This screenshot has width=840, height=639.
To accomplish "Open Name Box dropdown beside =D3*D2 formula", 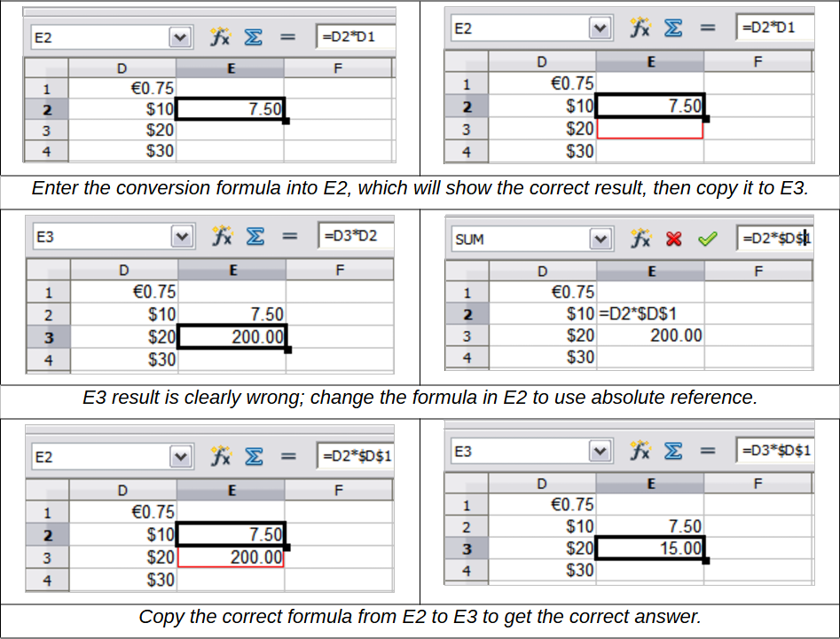I will point(181,237).
